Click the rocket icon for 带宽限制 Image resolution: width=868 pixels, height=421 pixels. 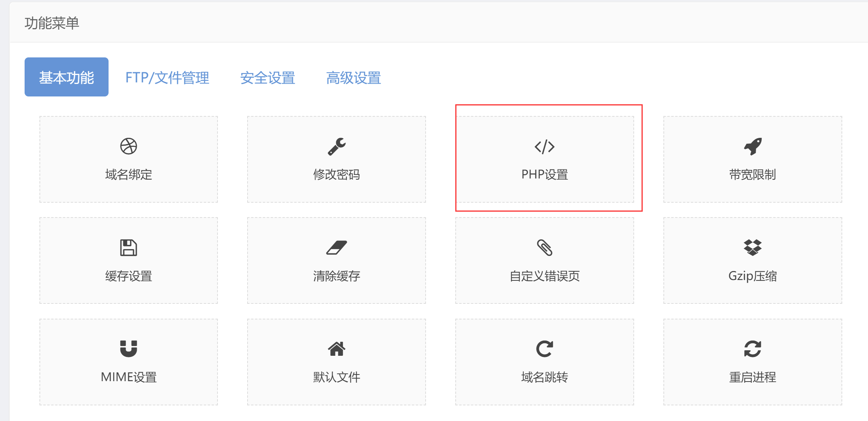point(753,146)
